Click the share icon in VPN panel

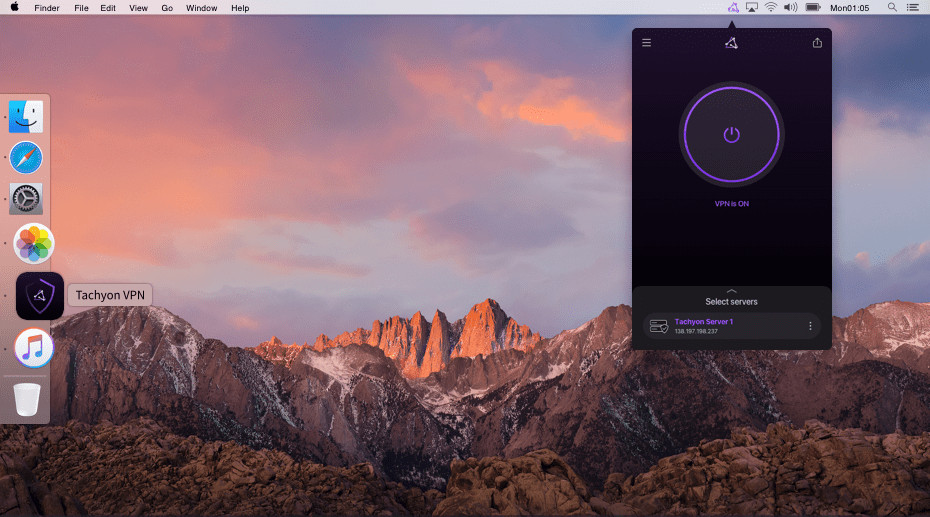click(x=817, y=43)
